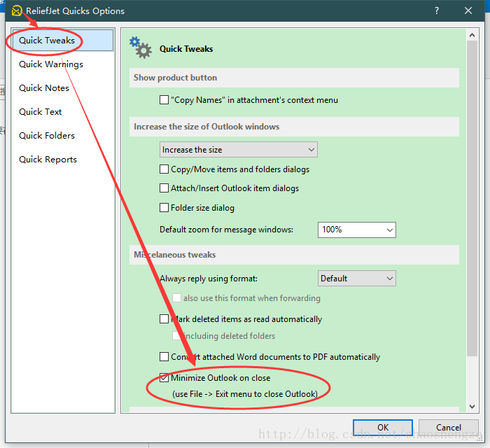Click the Cancel button
This screenshot has width=490, height=448.
[x=449, y=427]
